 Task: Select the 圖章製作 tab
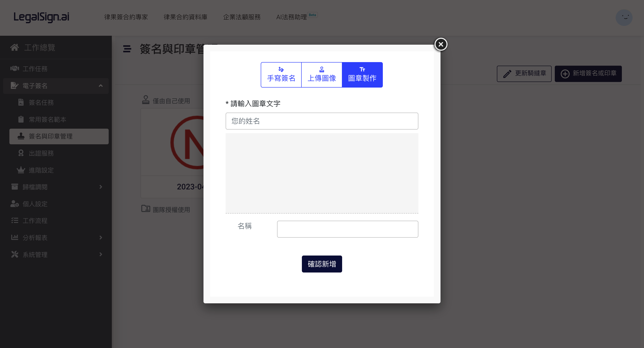tap(362, 75)
